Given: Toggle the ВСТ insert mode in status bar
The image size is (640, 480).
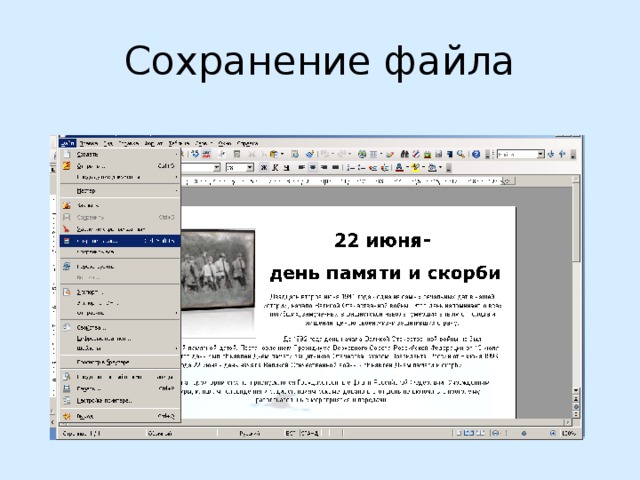Looking at the screenshot, I should pos(290,433).
